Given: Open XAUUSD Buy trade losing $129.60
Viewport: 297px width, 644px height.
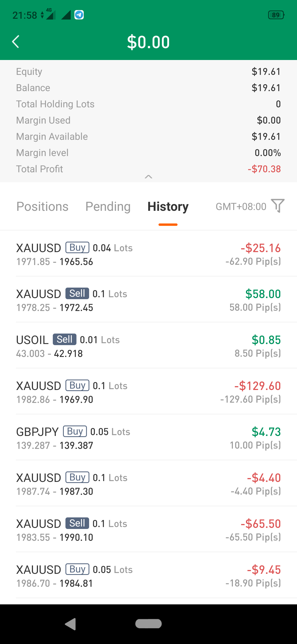Looking at the screenshot, I should click(x=148, y=392).
